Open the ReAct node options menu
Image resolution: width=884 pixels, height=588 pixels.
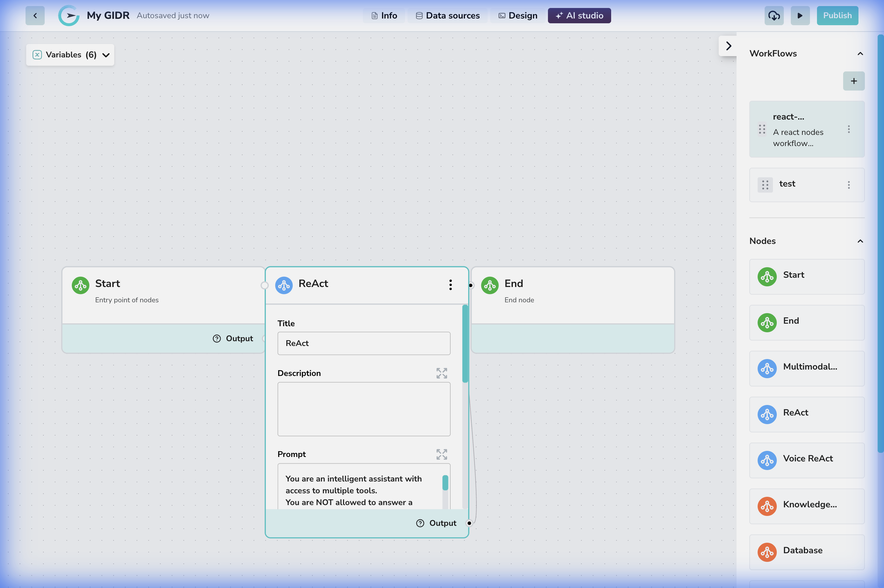click(450, 285)
